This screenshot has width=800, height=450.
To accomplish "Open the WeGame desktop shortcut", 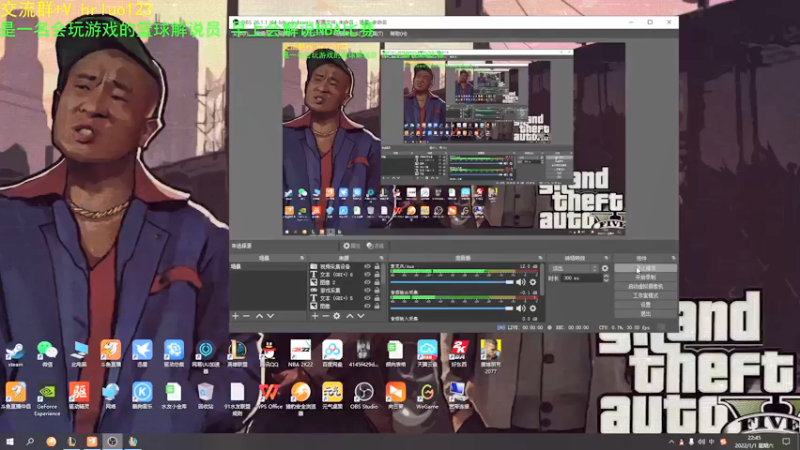I will tap(427, 396).
